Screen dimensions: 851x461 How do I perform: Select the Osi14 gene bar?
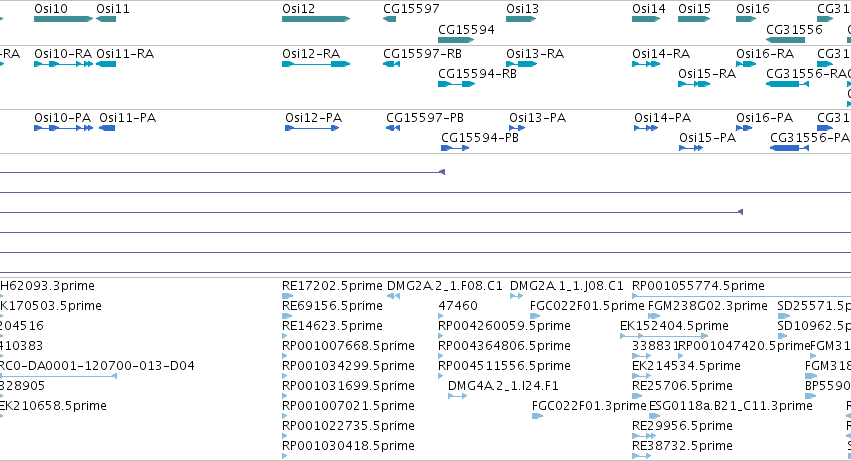tap(646, 19)
